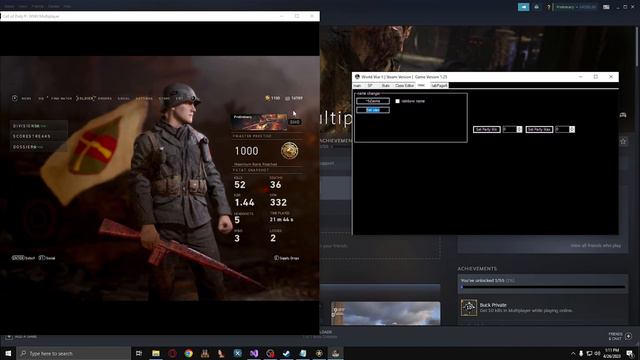The height and width of the screenshot is (360, 640).
Task: Open Google Chrome from the taskbar
Action: [x=188, y=353]
